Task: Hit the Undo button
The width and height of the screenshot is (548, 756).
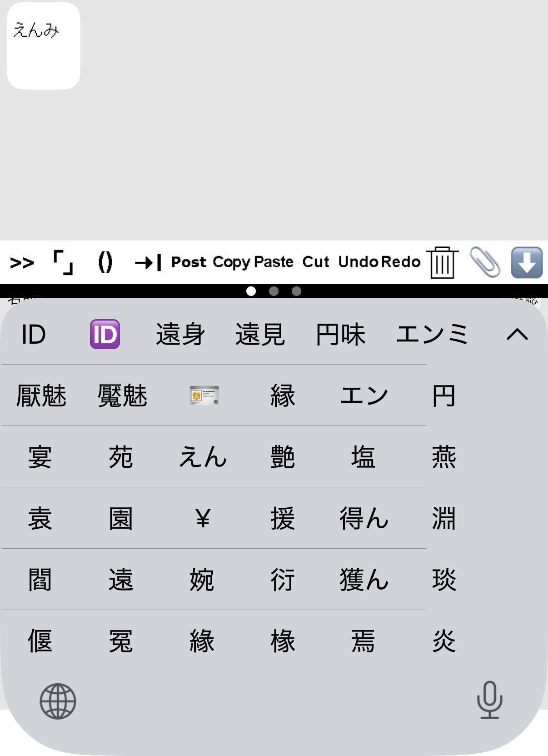Action: click(x=358, y=262)
